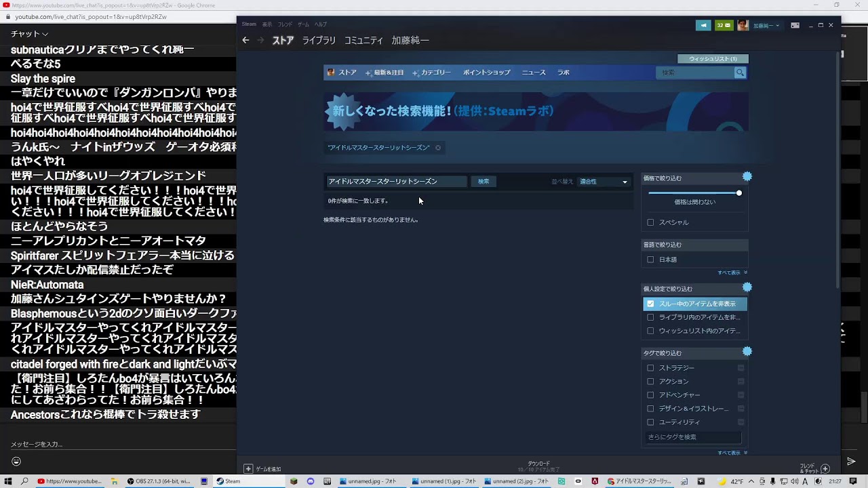Expand the カテゴリー store menu
The width and height of the screenshot is (868, 488).
click(x=432, y=73)
